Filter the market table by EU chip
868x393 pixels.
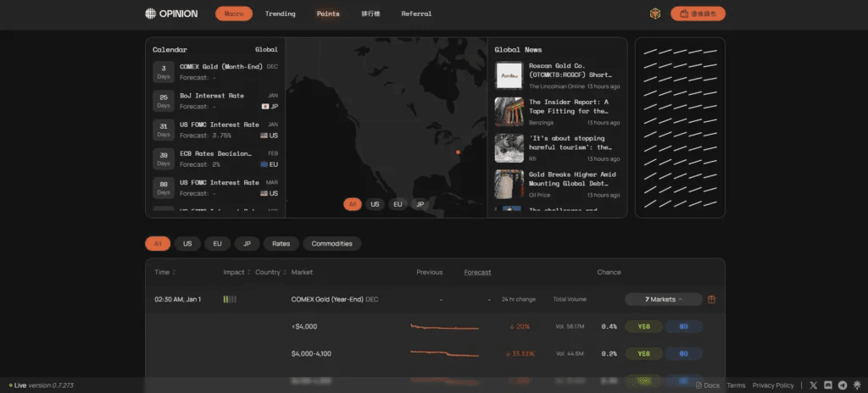(217, 244)
